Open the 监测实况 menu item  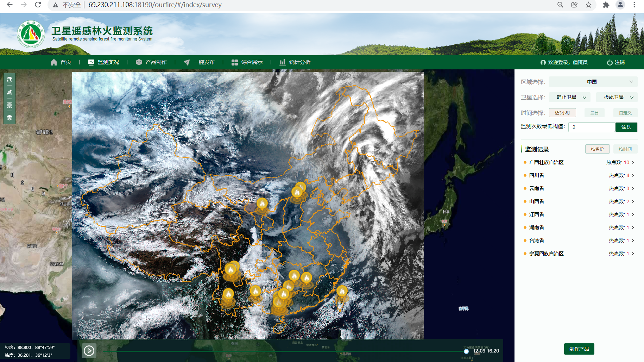tap(103, 62)
